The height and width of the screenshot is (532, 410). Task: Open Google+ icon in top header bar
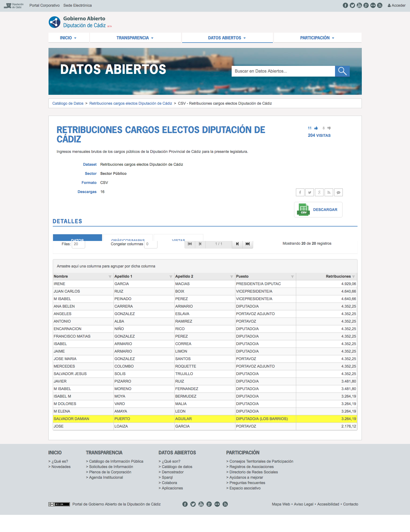[x=366, y=5]
